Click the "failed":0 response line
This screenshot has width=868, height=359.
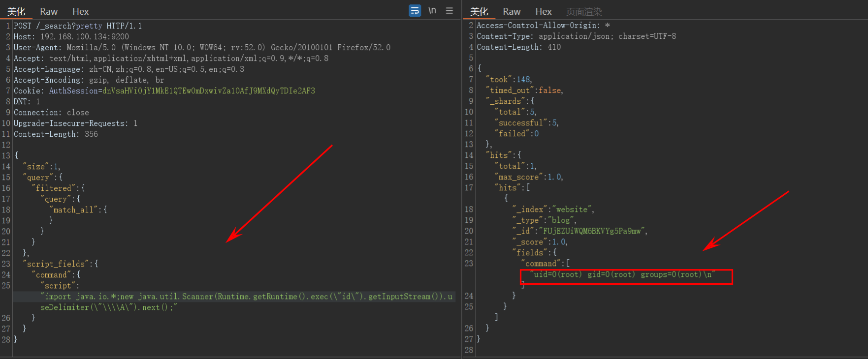(x=516, y=133)
